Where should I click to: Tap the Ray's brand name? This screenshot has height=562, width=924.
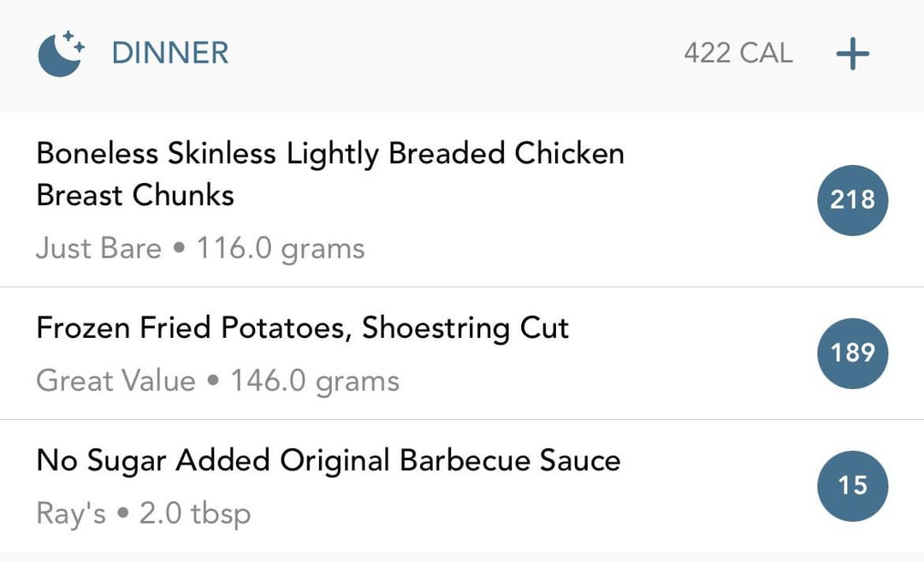(71, 513)
